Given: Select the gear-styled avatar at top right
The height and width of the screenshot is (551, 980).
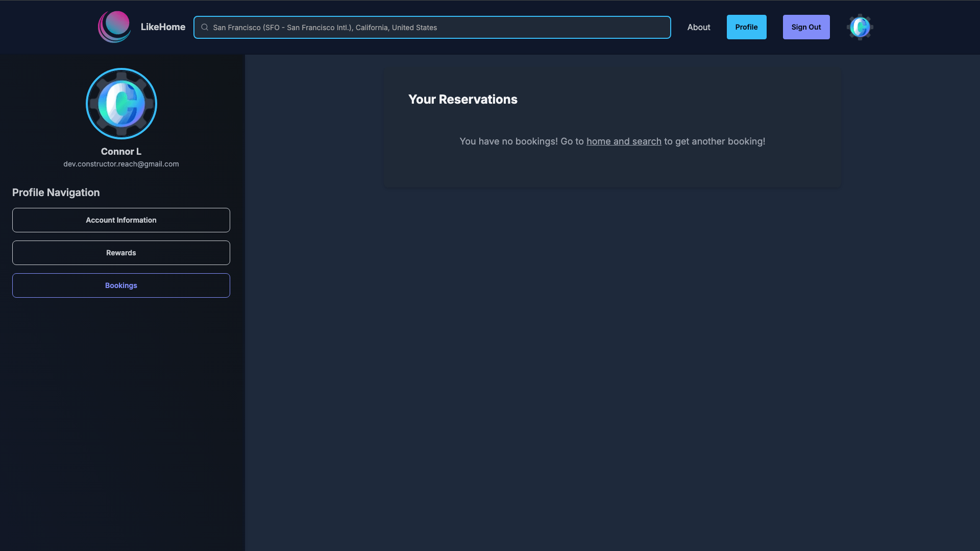Looking at the screenshot, I should tap(860, 27).
